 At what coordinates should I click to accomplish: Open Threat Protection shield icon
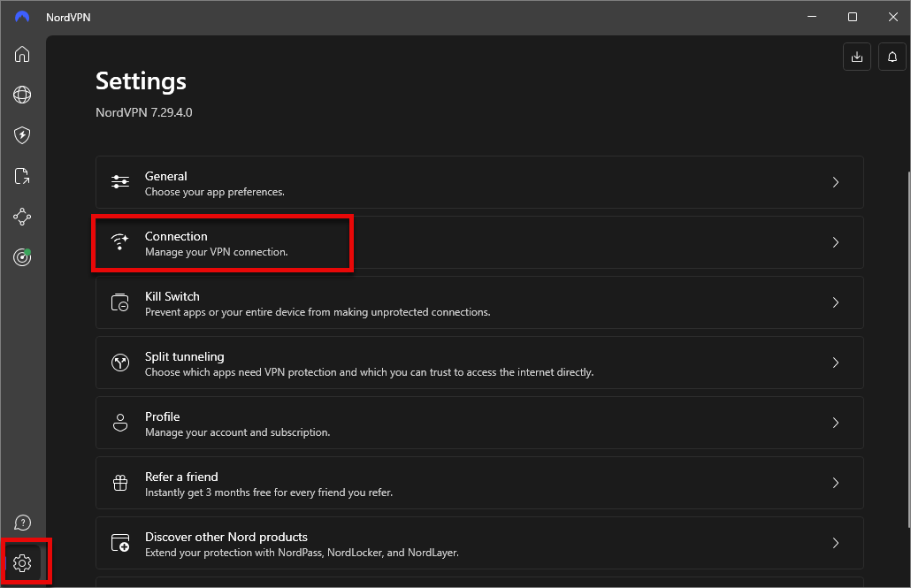[22, 135]
